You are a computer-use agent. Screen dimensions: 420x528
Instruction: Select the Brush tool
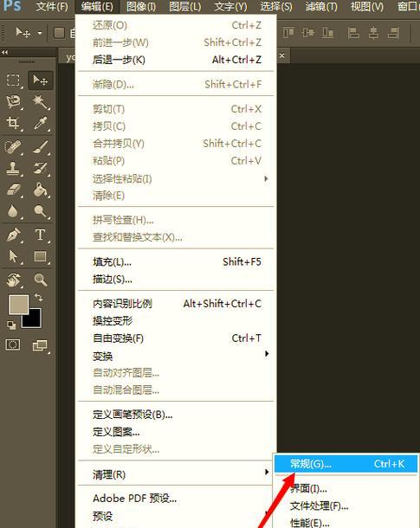[41, 147]
